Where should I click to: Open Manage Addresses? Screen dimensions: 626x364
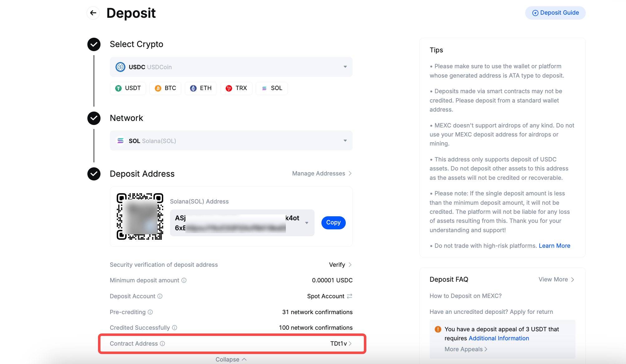[322, 173]
